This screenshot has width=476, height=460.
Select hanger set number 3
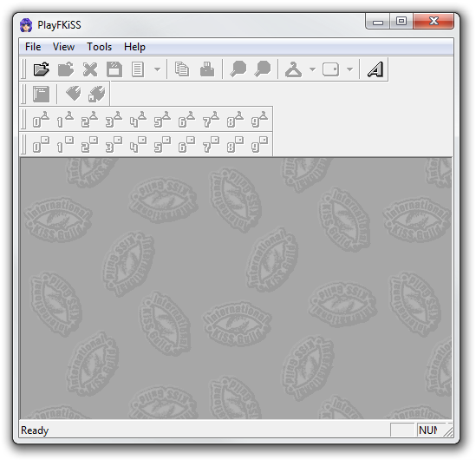click(114, 120)
